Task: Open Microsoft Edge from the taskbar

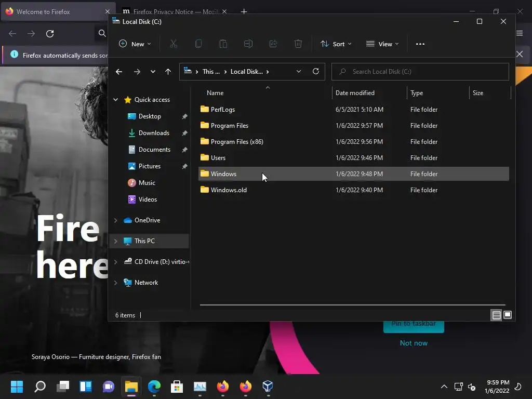Action: pyautogui.click(x=154, y=387)
